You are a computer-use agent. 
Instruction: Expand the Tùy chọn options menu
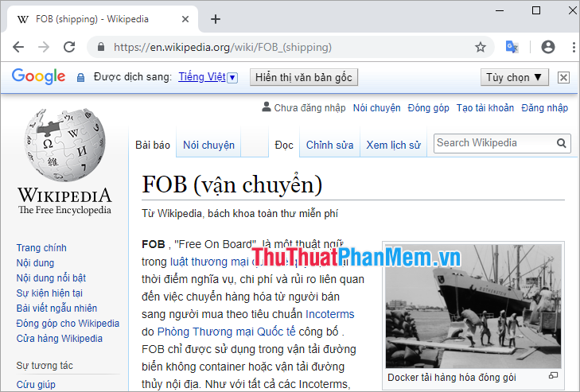click(514, 77)
